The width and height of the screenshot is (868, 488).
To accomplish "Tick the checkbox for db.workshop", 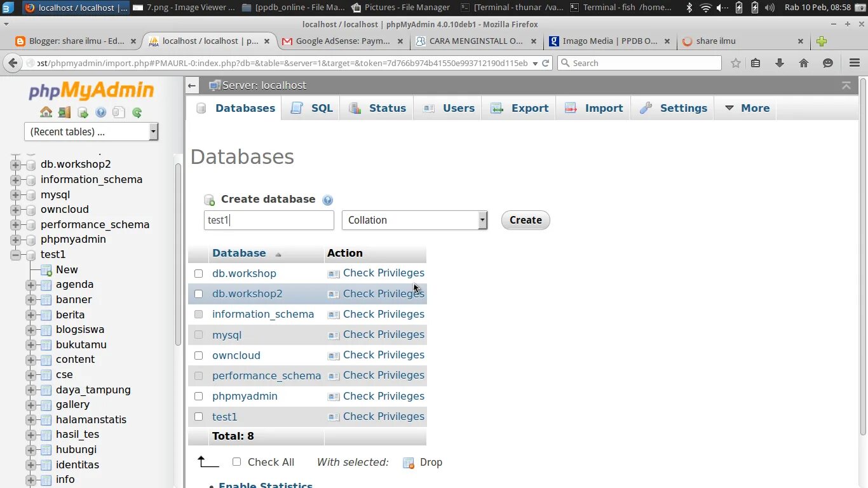I will tap(198, 274).
